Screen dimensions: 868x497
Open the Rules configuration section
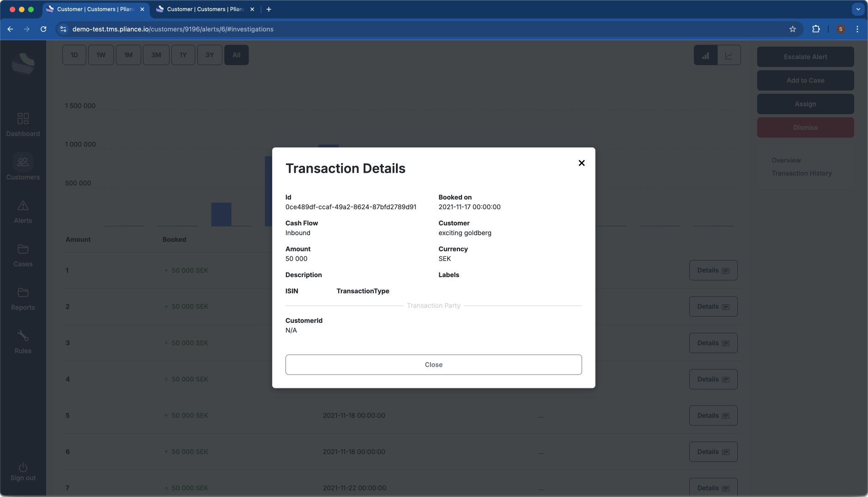tap(23, 341)
